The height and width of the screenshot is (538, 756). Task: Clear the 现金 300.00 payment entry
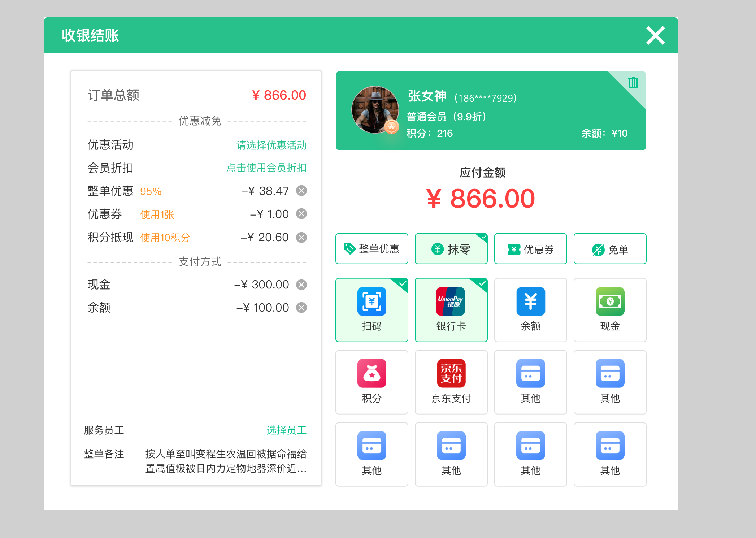301,285
